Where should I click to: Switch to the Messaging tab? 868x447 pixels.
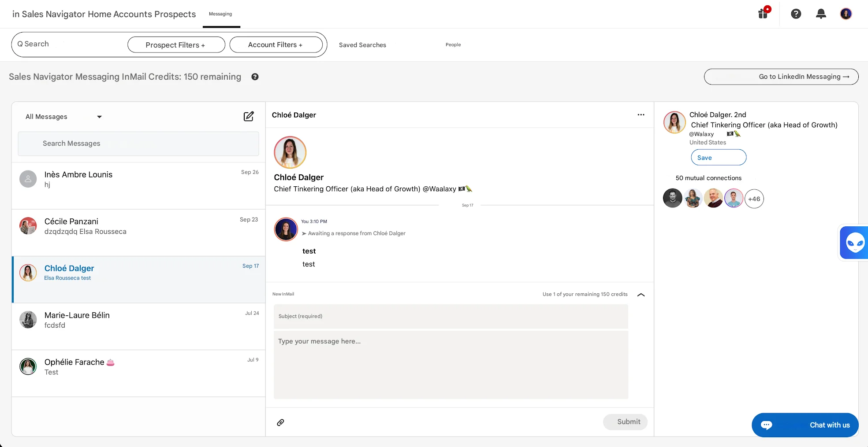tap(220, 14)
